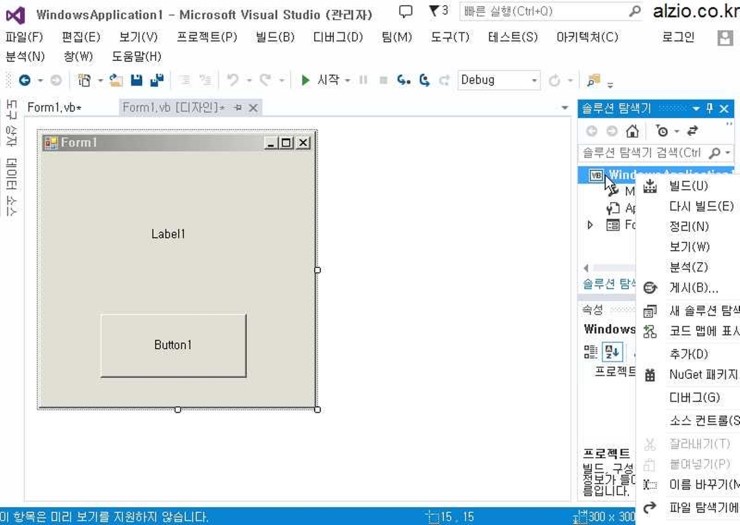740x525 pixels.
Task: Click the Save All toolbar icon
Action: 157,80
